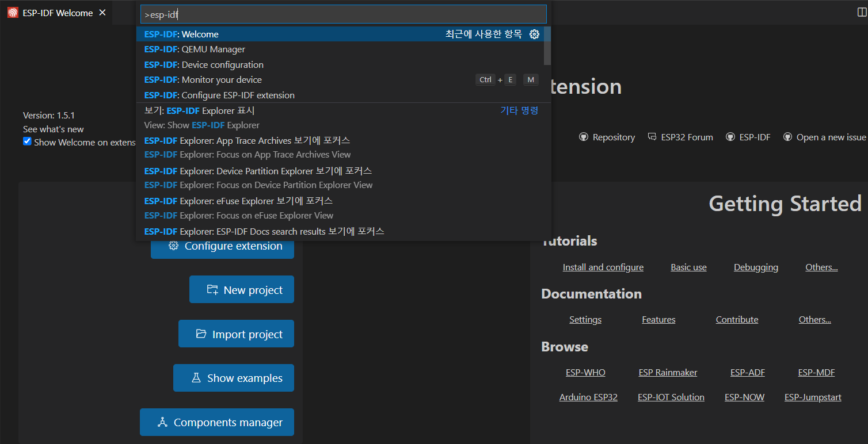Open the Settings documentation link
Image resolution: width=868 pixels, height=444 pixels.
pyautogui.click(x=585, y=320)
